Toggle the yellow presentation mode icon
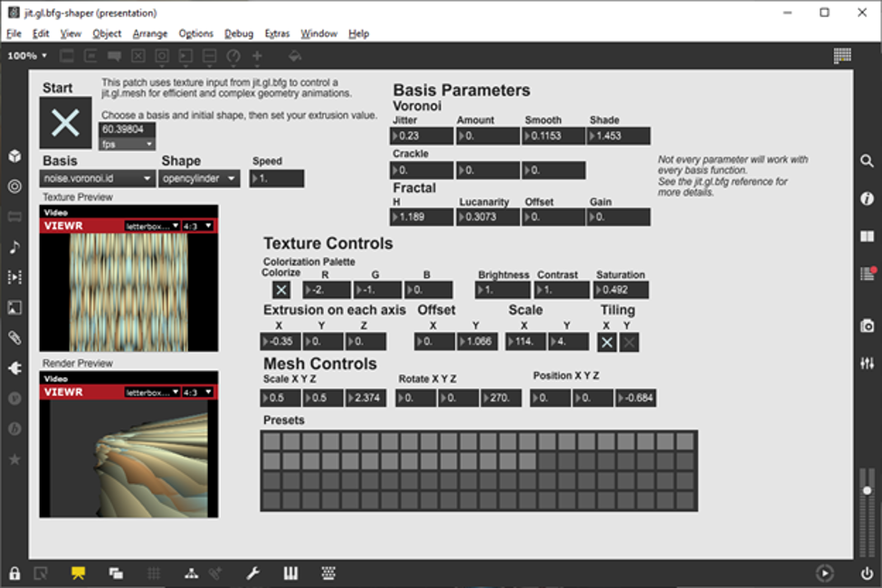The width and height of the screenshot is (882, 588). [78, 573]
